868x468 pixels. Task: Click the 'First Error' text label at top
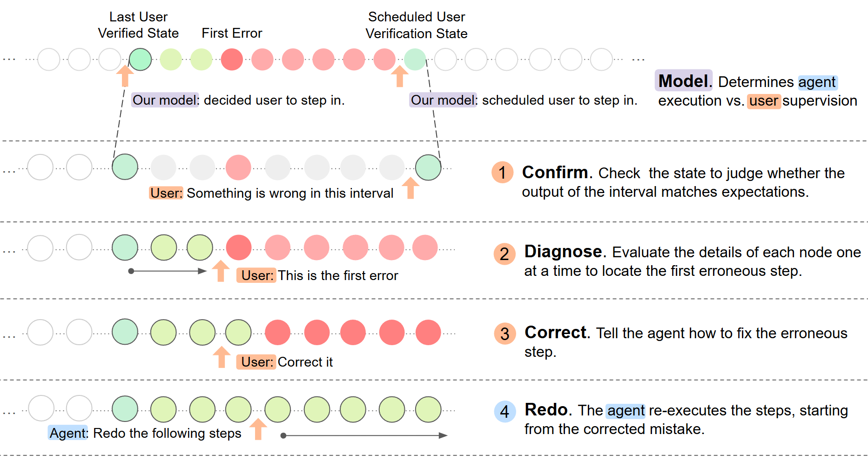232,33
